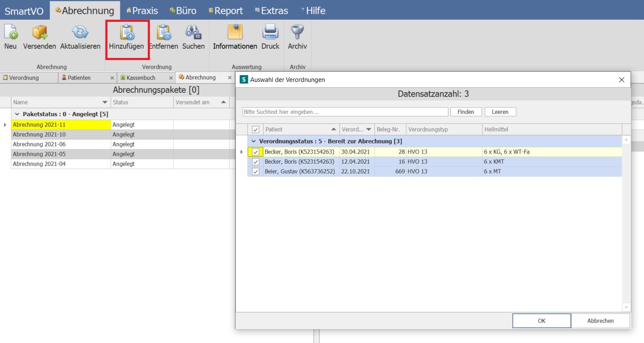Switch to the Kassenbuch document tab

click(x=141, y=78)
